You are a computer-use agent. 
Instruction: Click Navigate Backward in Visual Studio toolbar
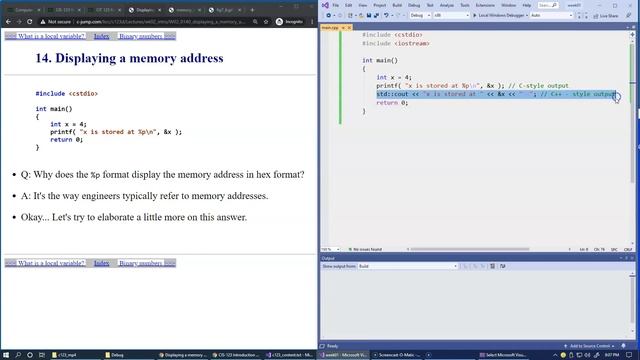click(328, 16)
